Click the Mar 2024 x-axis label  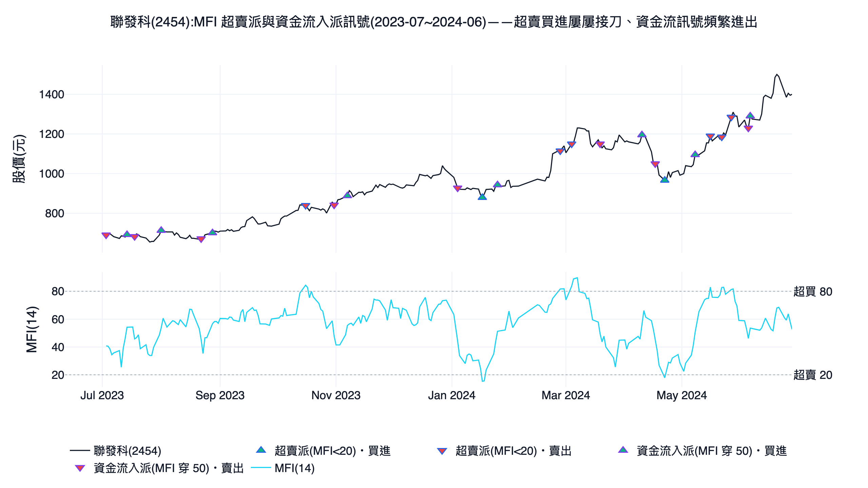coord(566,395)
